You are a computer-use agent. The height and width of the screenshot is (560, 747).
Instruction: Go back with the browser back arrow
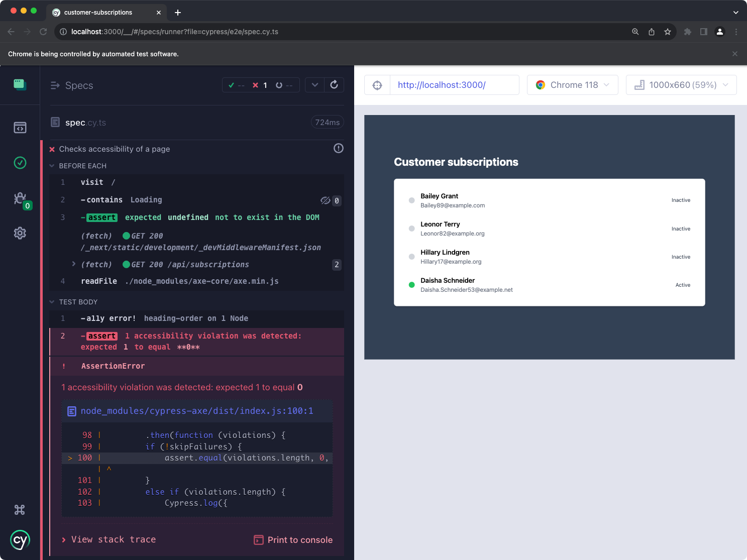point(11,32)
